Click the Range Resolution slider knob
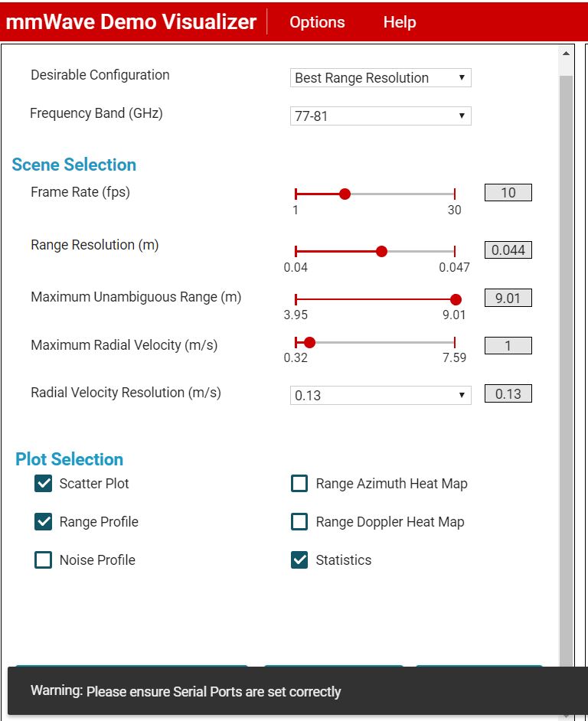The image size is (588, 721). 382,251
